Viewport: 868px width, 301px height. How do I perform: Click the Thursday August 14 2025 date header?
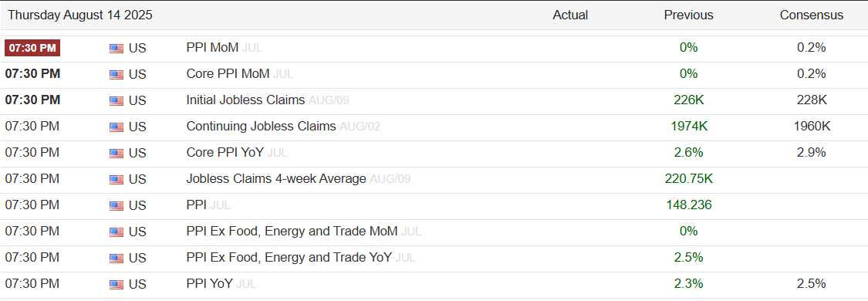[79, 15]
